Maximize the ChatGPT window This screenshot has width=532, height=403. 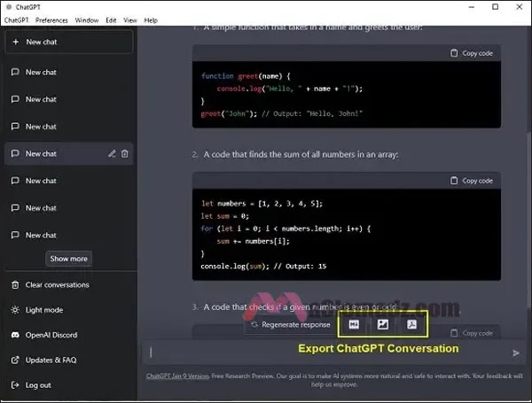point(496,7)
